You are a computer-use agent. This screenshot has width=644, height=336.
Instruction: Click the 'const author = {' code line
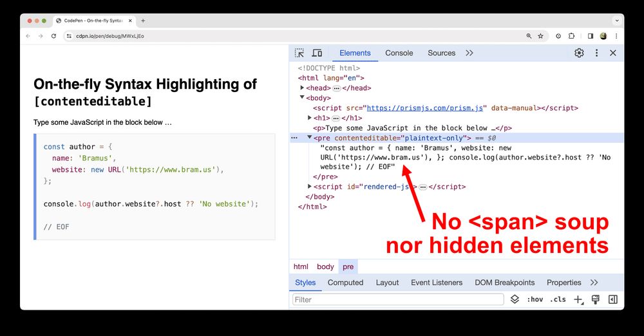point(78,147)
